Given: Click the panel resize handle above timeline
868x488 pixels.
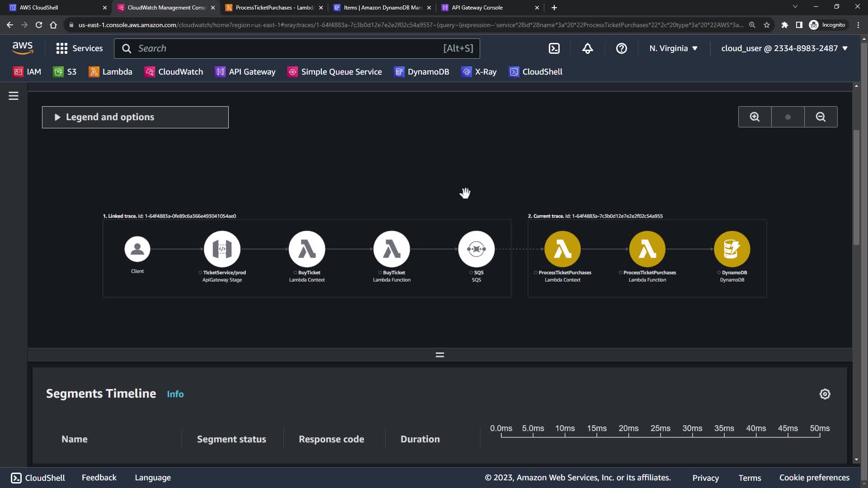Looking at the screenshot, I should pyautogui.click(x=439, y=355).
